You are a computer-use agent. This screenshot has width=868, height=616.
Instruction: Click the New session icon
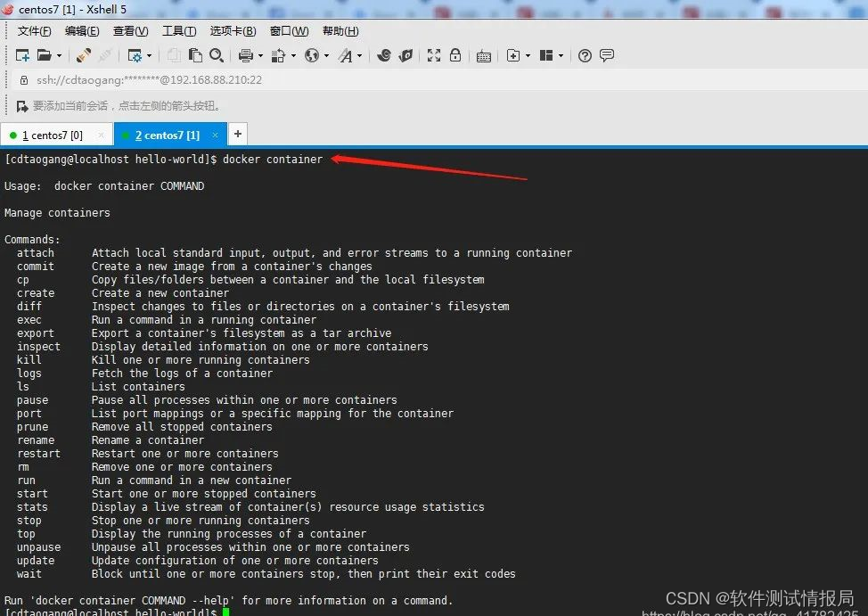click(22, 55)
